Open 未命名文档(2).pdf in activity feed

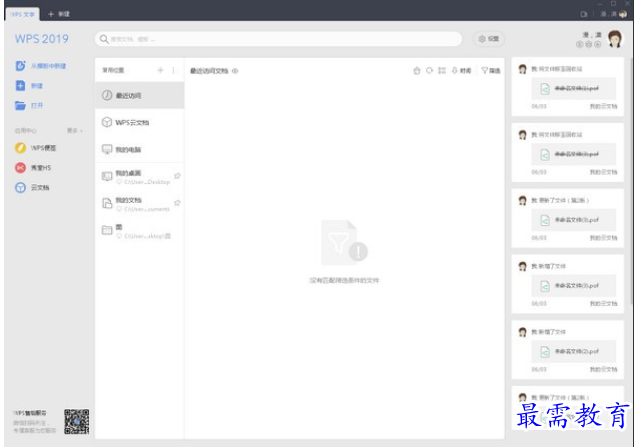[x=573, y=351]
